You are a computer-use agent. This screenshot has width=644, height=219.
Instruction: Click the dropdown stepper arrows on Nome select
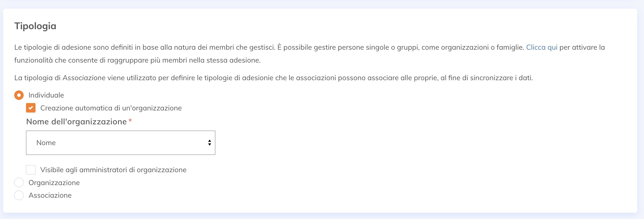tap(209, 142)
